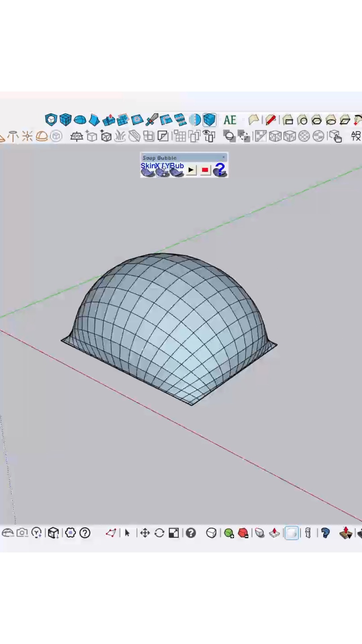Image resolution: width=362 pixels, height=644 pixels.
Task: Click the red polygon outline icon
Action: [111, 533]
